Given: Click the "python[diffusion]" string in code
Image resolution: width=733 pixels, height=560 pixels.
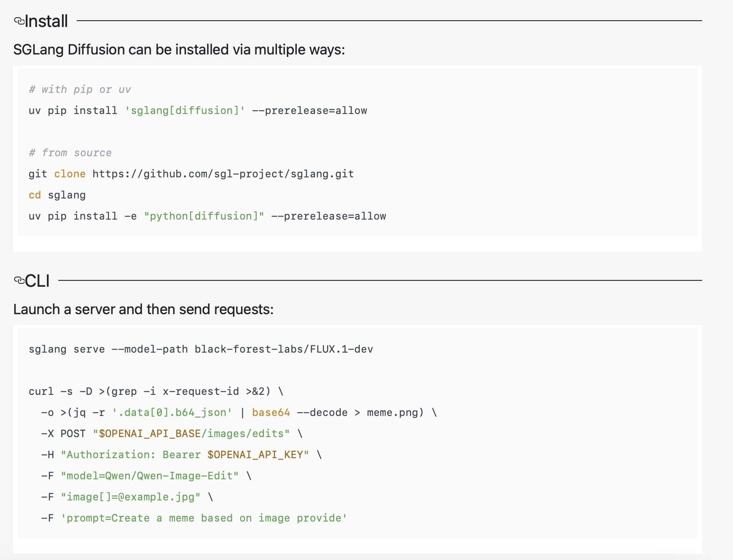Looking at the screenshot, I should pos(204,216).
